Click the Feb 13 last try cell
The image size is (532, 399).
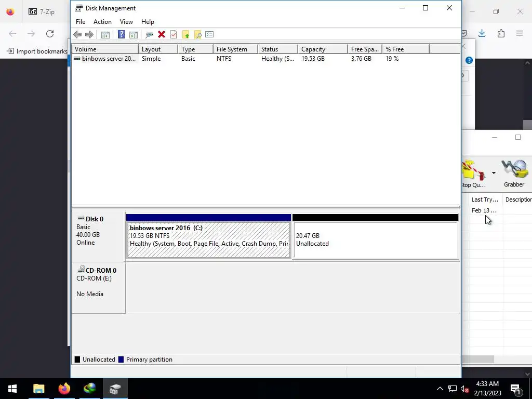tap(484, 210)
